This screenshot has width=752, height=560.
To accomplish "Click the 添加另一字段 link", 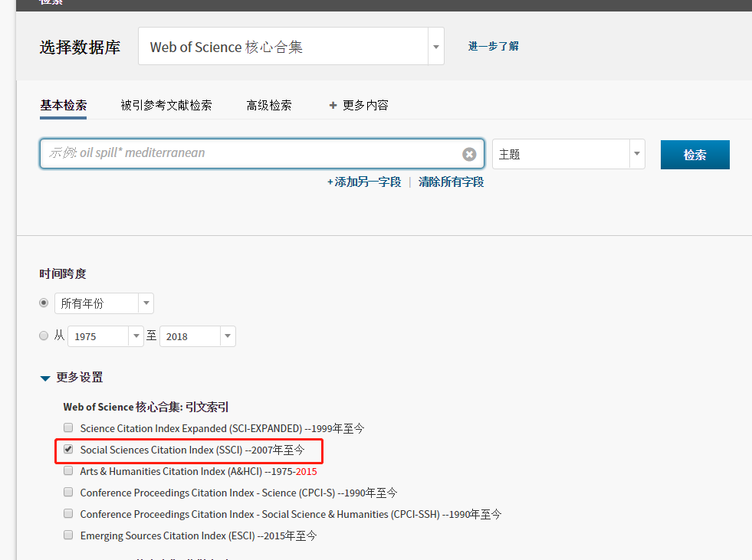I will coord(363,182).
